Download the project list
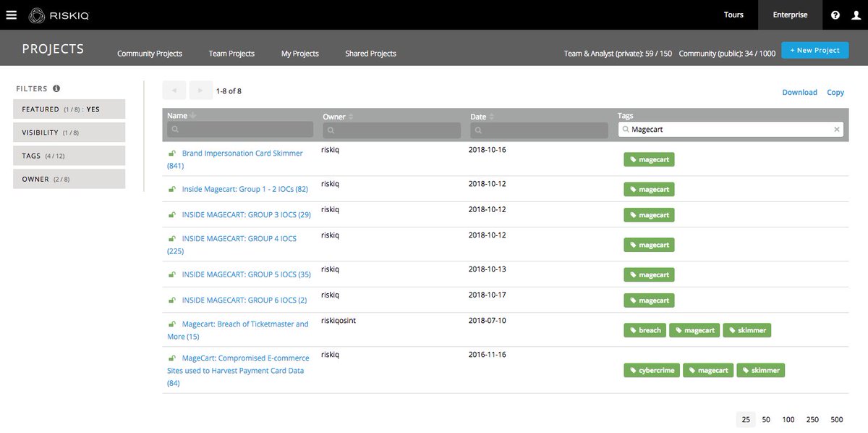This screenshot has width=868, height=433. (x=799, y=92)
